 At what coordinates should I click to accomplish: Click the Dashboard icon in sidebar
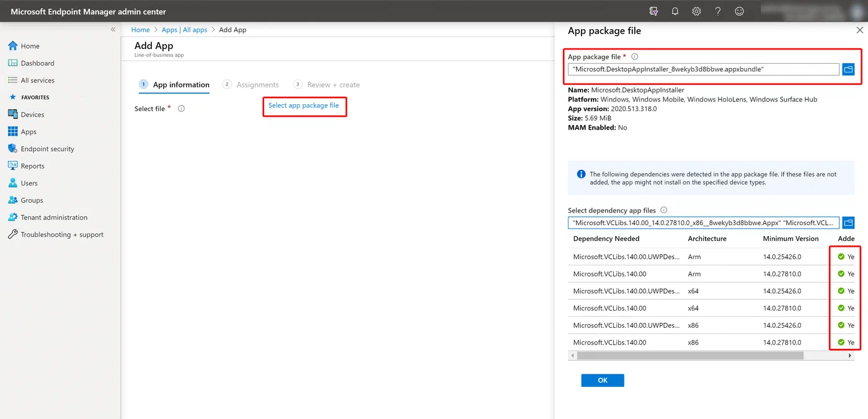pos(12,63)
